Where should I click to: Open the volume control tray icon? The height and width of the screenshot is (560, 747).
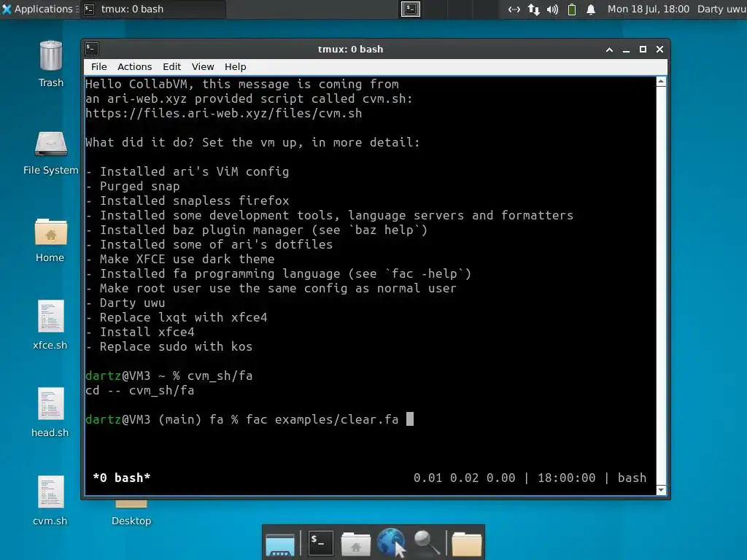[552, 9]
